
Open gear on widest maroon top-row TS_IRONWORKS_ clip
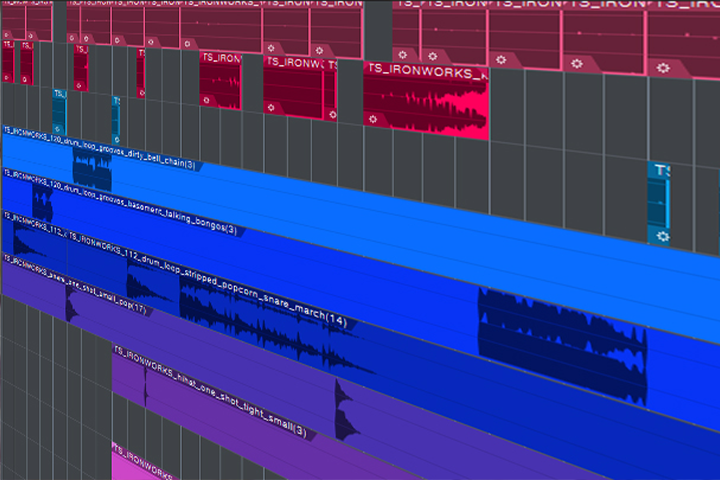click(187, 44)
